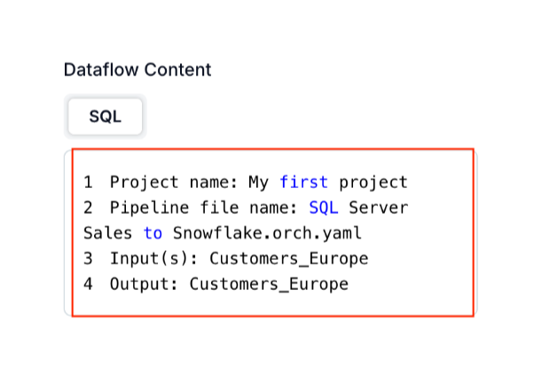
Task: Click line number 3 in code block
Action: tap(88, 259)
